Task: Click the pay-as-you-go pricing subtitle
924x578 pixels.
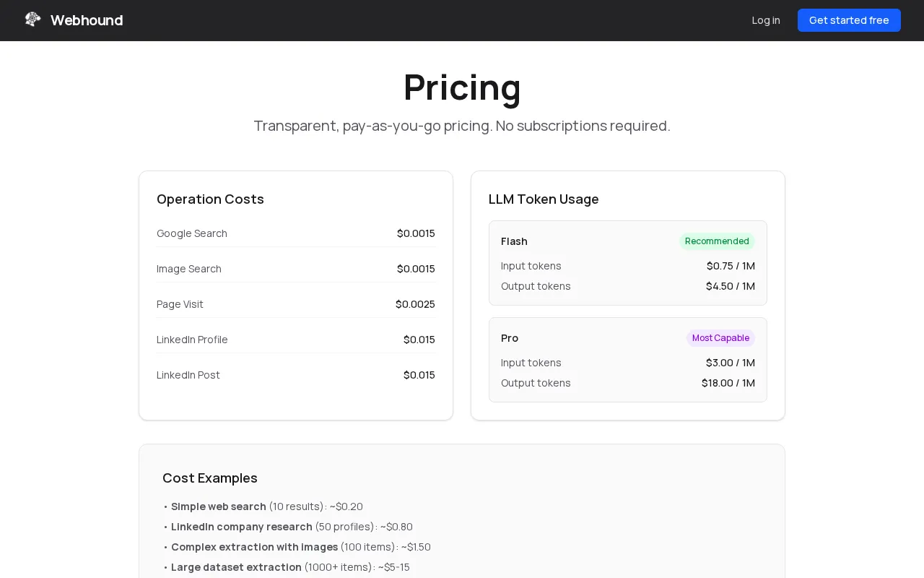Action: point(462,126)
